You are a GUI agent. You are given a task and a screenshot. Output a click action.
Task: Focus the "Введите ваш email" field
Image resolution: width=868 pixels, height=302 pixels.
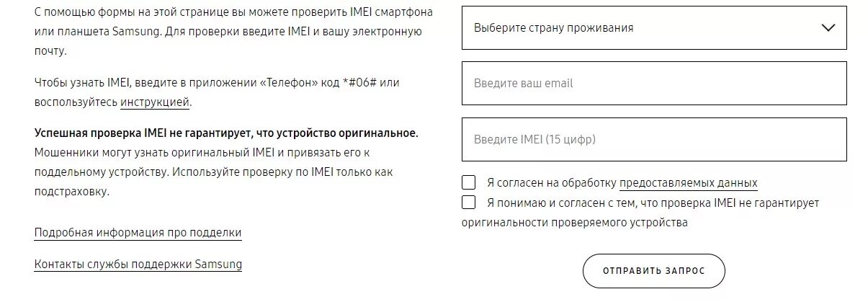point(653,83)
